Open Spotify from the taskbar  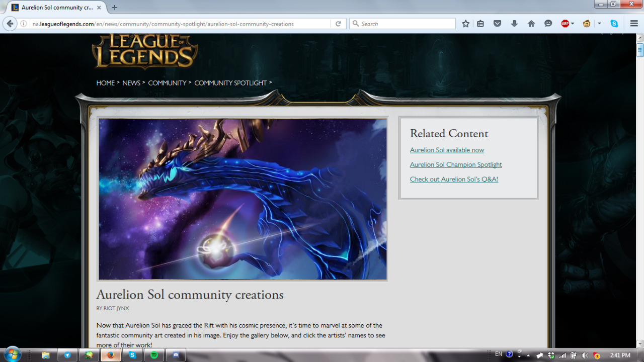(x=154, y=355)
